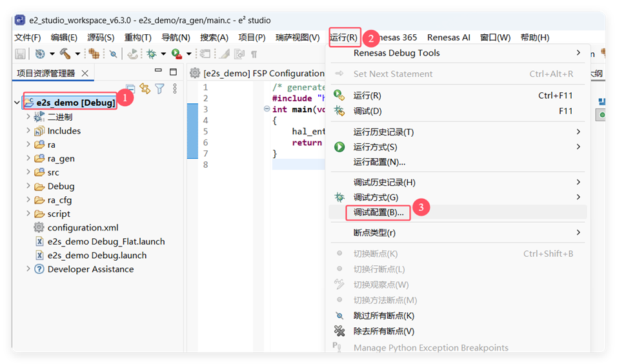Expand the Debug folder arrow

[28, 186]
